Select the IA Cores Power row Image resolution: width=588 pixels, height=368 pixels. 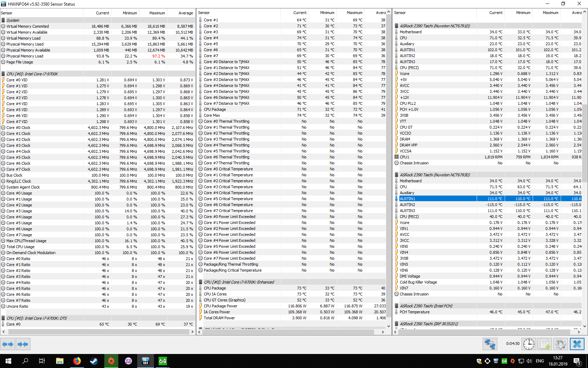point(292,312)
